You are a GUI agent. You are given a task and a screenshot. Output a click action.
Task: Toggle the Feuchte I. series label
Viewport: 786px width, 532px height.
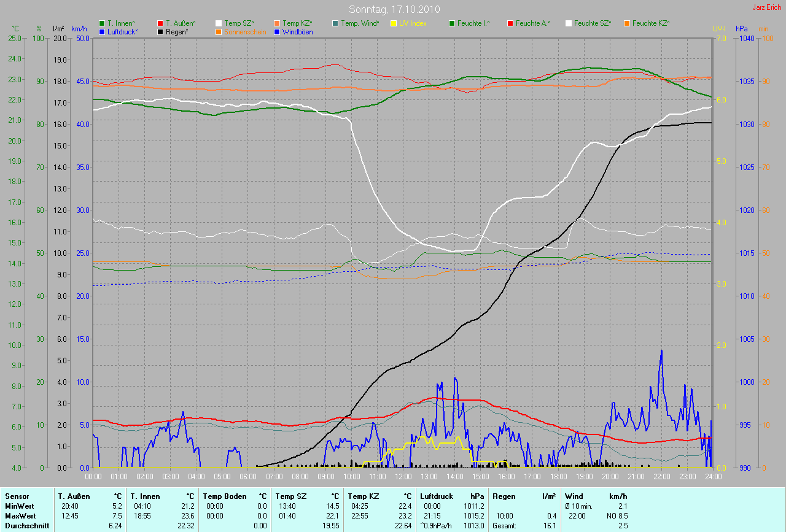coord(473,23)
